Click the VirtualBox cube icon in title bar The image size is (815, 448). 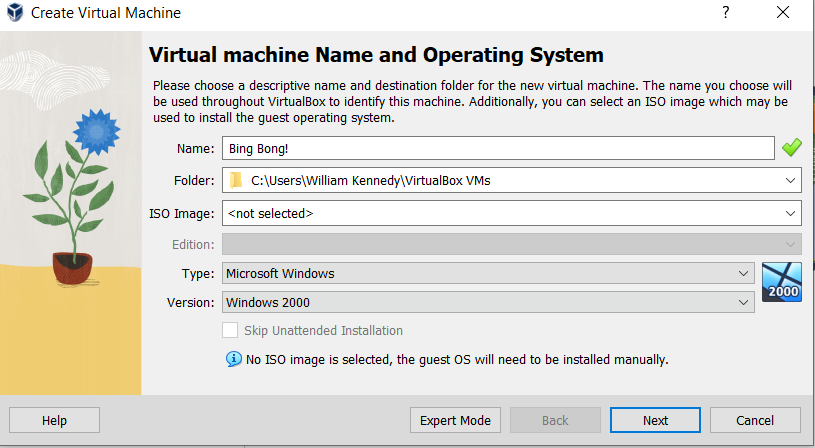tap(15, 14)
